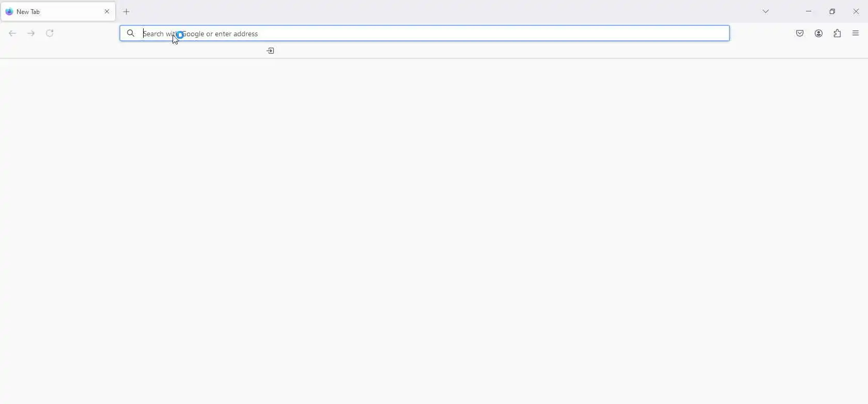This screenshot has width=868, height=404.
Task: Click the search magnifier icon in address bar
Action: (131, 33)
